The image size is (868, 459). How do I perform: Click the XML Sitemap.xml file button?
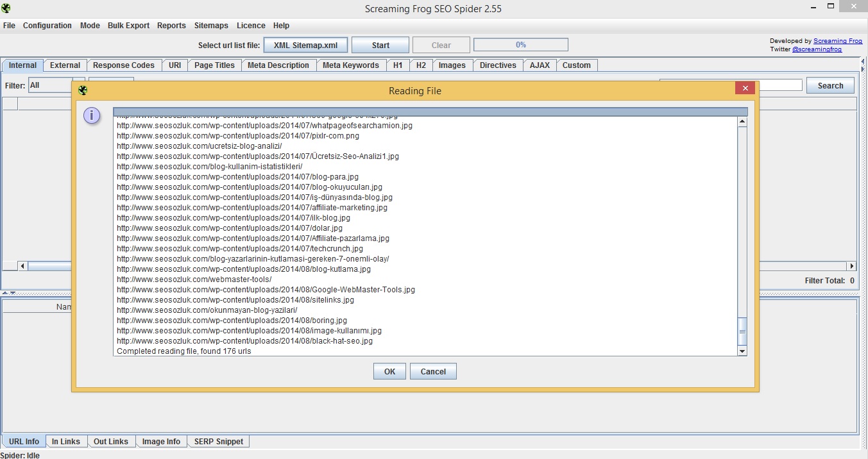305,46
